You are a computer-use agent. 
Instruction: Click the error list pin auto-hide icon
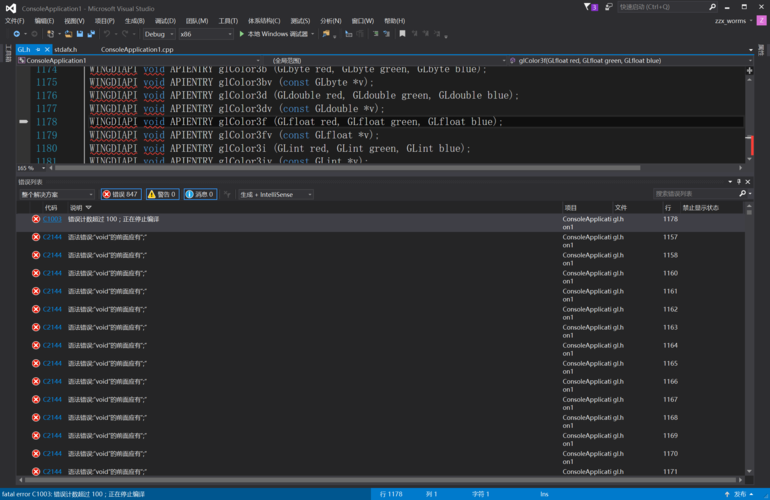[739, 182]
